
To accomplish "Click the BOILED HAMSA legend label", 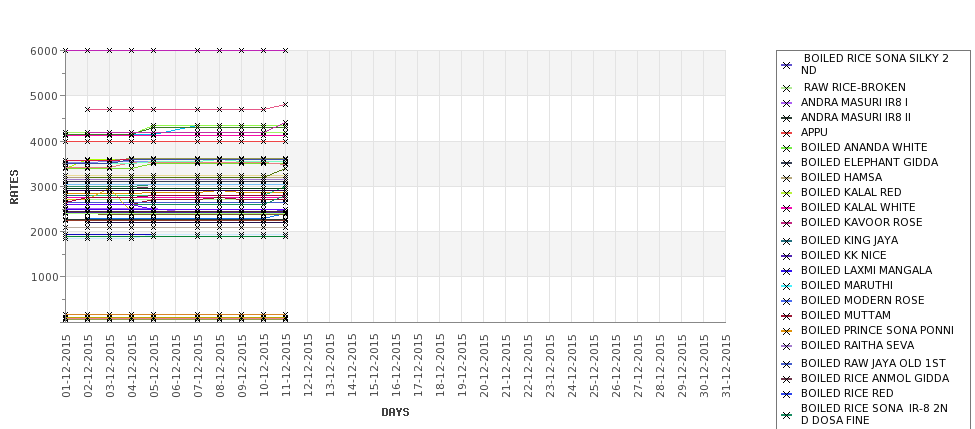I will tap(841, 177).
